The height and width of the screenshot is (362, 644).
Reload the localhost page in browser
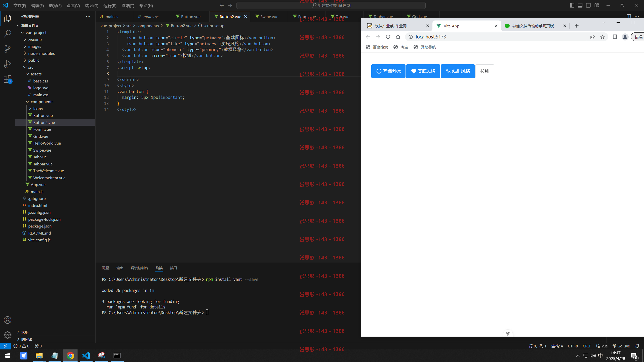388,37
